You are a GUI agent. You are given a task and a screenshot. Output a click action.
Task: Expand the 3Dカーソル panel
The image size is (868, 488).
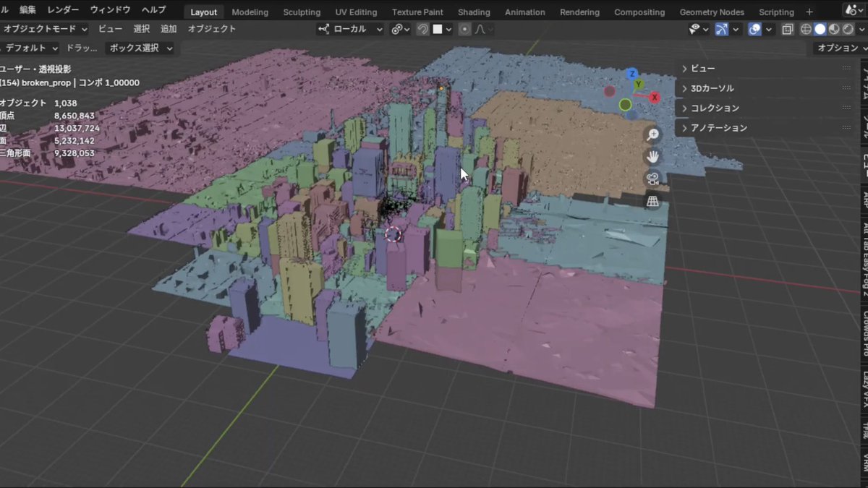coord(766,88)
